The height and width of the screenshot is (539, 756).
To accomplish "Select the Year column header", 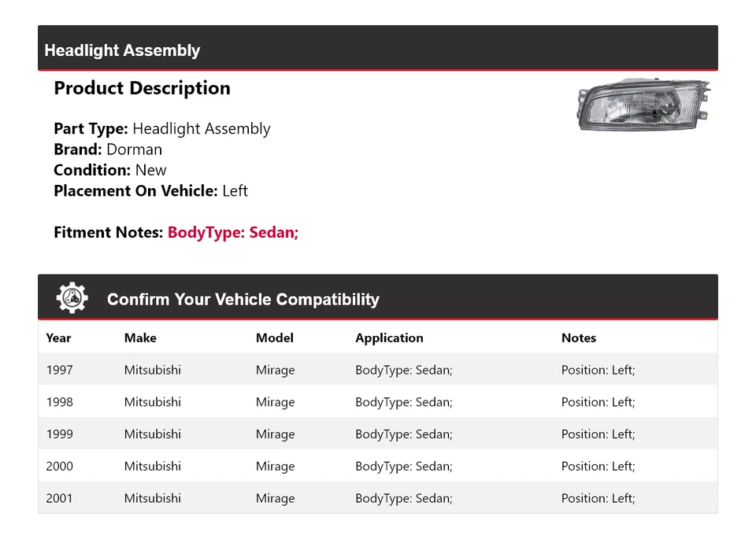I will tap(58, 338).
